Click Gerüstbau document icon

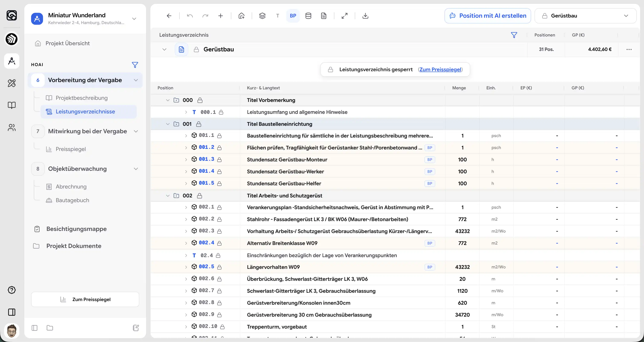coord(181,49)
